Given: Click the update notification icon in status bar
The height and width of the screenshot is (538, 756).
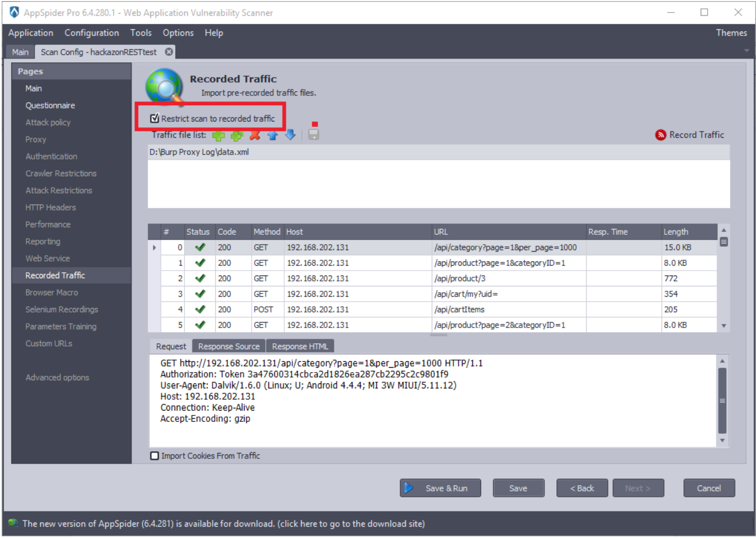Looking at the screenshot, I should (x=13, y=523).
